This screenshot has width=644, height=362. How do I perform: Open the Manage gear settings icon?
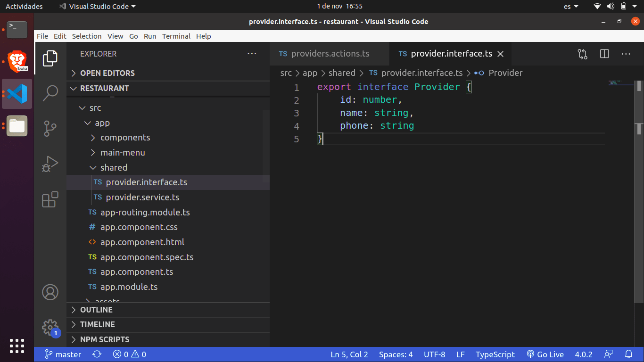pos(50,327)
